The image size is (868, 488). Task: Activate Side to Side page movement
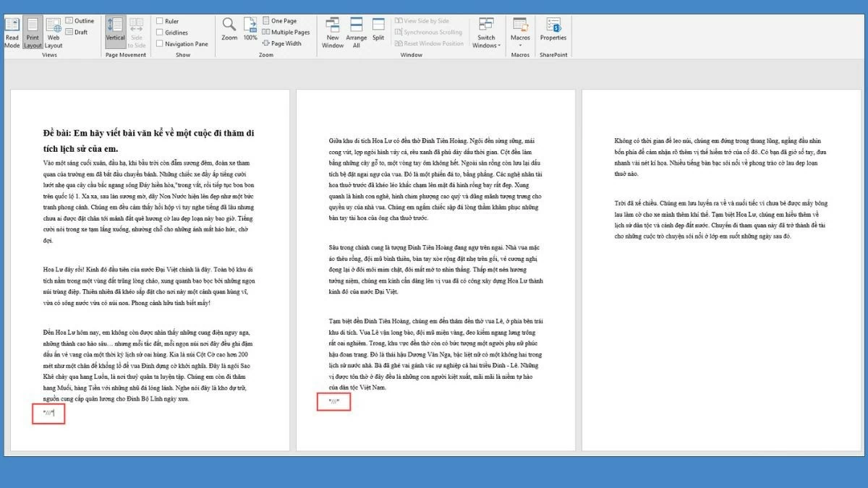pyautogui.click(x=137, y=32)
